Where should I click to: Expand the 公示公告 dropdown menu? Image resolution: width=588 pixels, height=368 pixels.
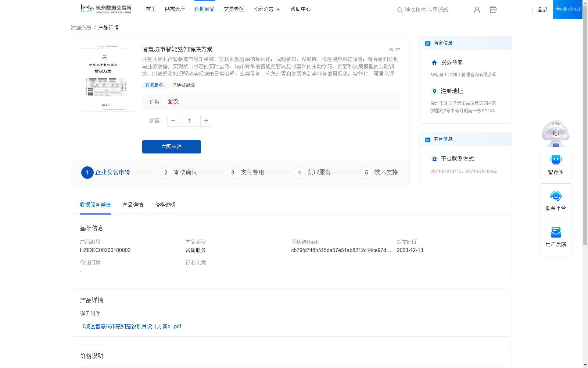coord(266,9)
